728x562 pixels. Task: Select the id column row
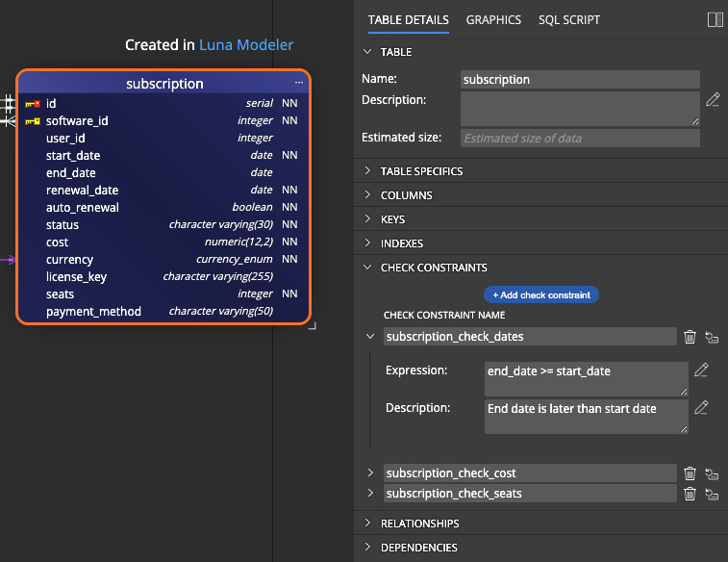tap(163, 103)
